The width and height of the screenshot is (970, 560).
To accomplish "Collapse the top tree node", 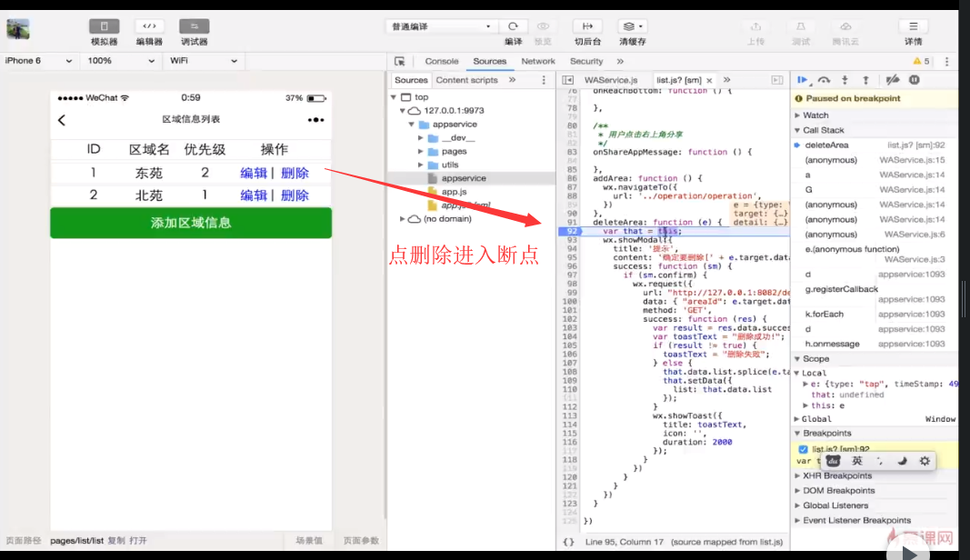I will pyautogui.click(x=394, y=97).
